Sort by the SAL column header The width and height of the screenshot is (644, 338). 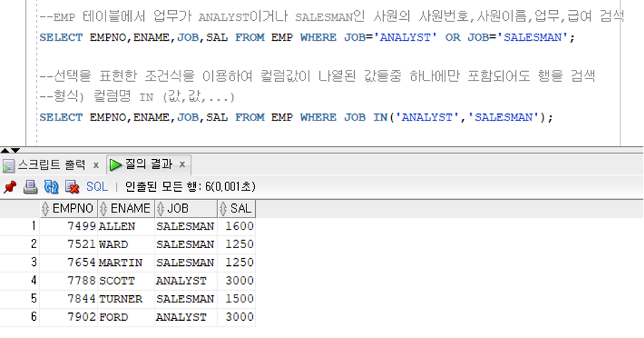pos(237,208)
